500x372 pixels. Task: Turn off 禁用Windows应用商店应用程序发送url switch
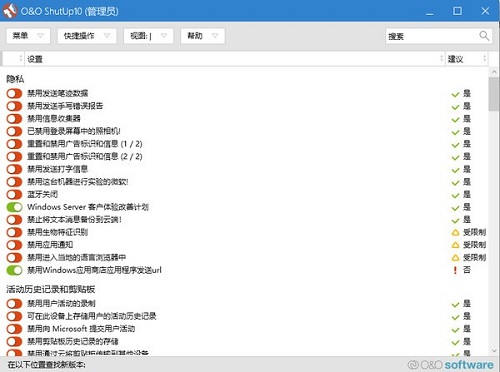tap(14, 270)
